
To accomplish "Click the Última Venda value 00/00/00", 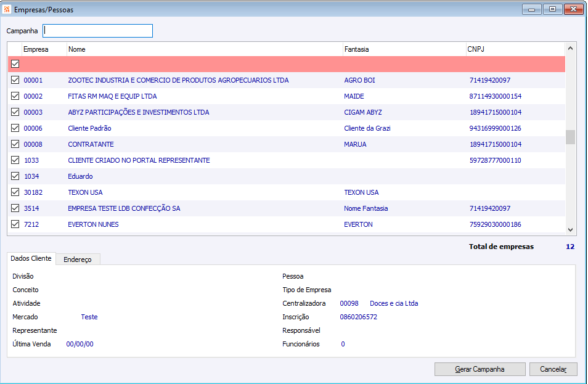I will (80, 344).
